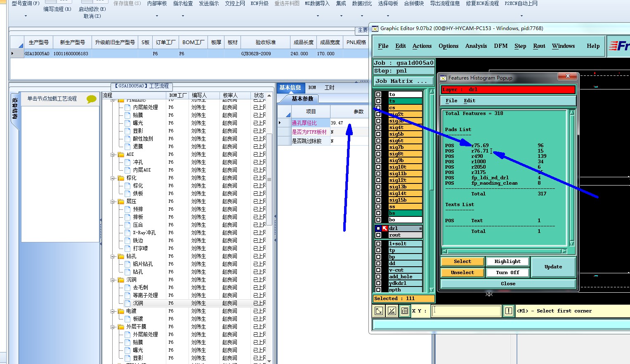This screenshot has height=364, width=630.
Task: Click the folder icon of 钻孔 node
Action: coord(121,256)
